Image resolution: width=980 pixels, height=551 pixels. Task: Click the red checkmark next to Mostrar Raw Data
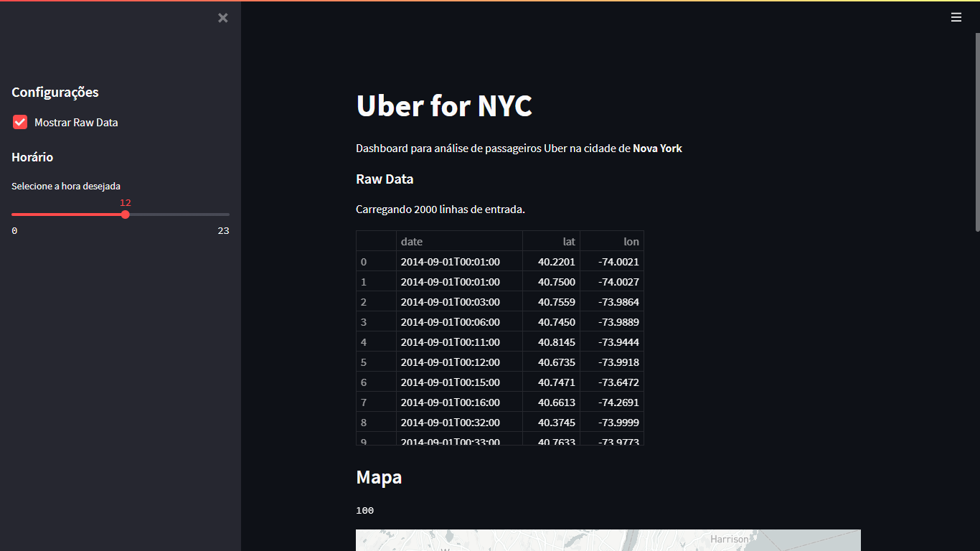[x=19, y=122]
